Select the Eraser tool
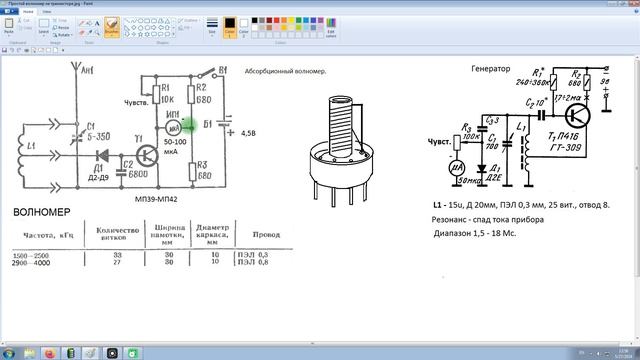 [82, 32]
